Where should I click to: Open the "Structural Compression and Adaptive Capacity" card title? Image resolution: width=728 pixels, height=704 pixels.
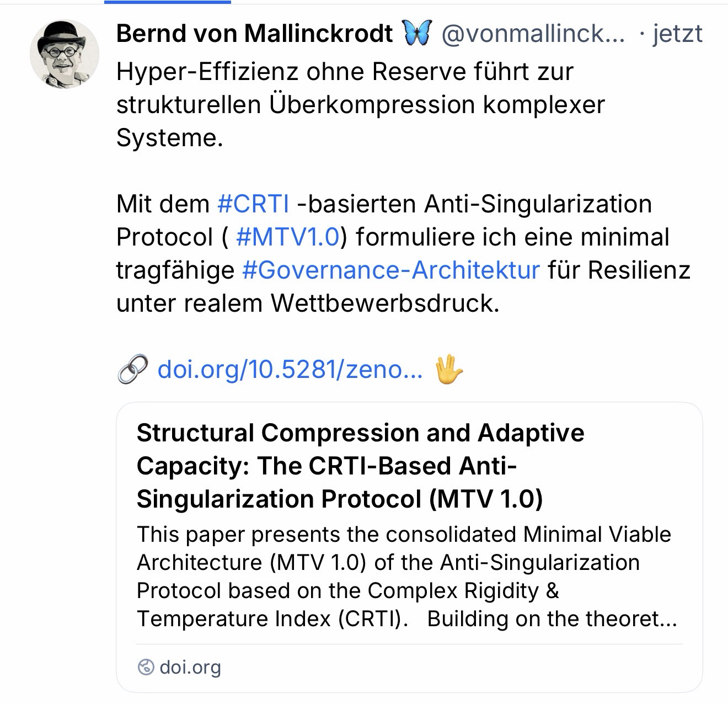[360, 466]
